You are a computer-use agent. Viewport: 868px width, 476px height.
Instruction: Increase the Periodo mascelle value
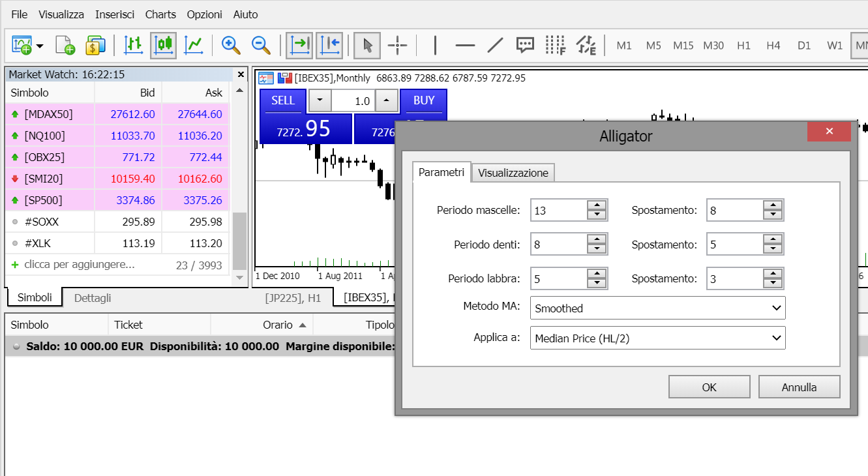coord(597,205)
